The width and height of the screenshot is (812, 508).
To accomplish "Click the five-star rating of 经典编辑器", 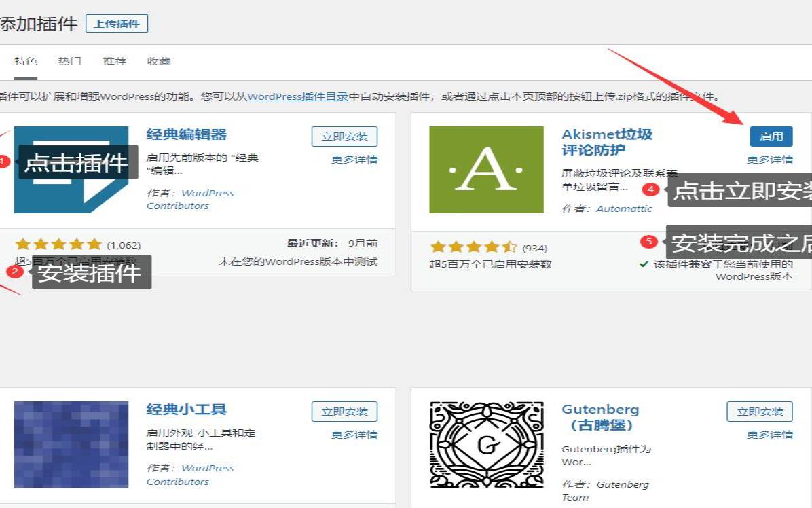I will point(58,244).
